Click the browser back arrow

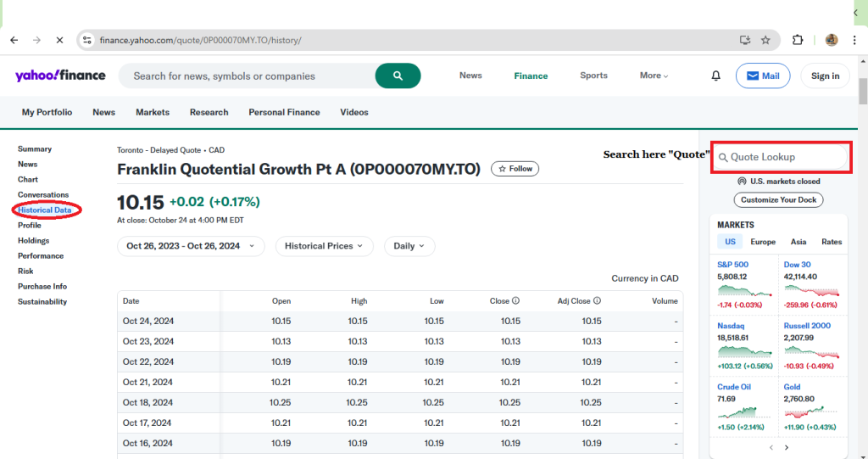(14, 40)
